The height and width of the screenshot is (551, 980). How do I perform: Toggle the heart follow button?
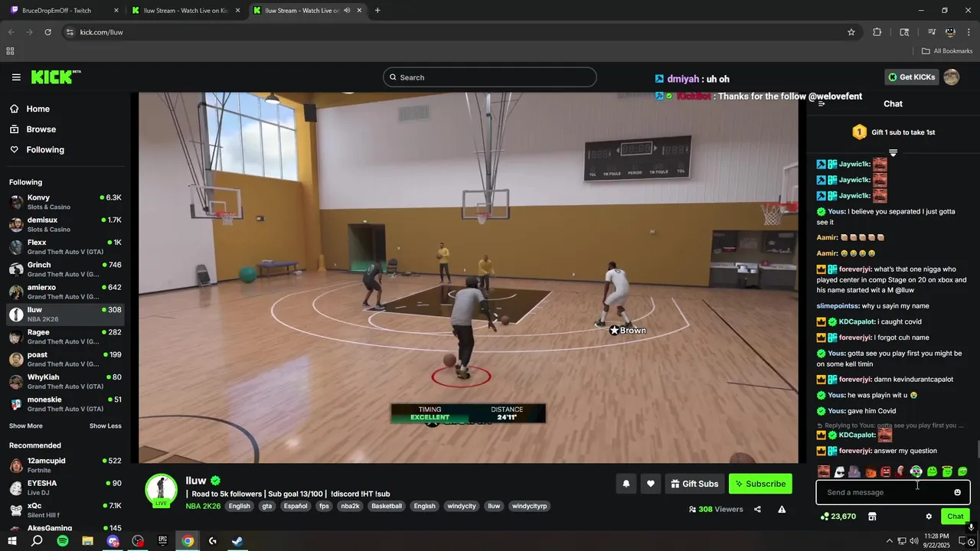point(651,484)
